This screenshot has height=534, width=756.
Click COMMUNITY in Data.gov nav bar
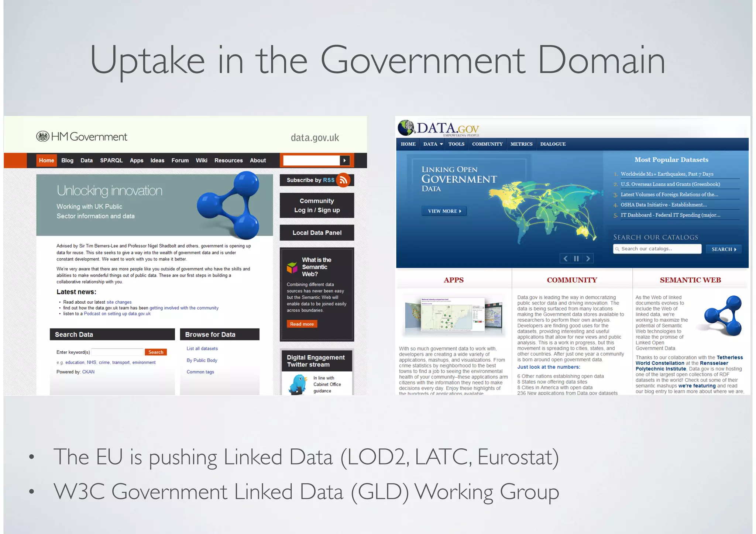pyautogui.click(x=487, y=144)
